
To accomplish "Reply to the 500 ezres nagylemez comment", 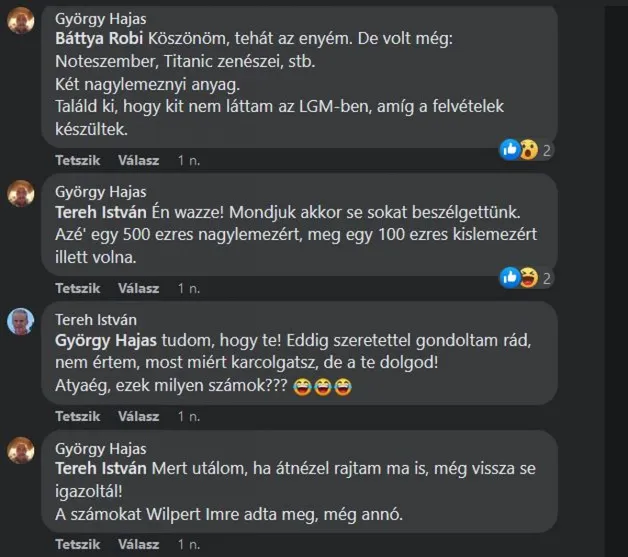I will (x=138, y=288).
